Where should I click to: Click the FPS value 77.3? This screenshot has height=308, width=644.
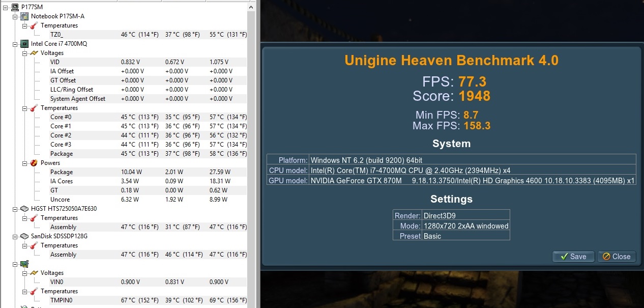click(472, 81)
